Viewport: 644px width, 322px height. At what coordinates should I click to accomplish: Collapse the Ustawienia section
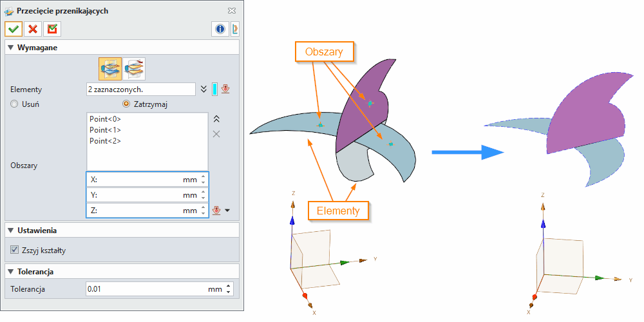(10, 230)
